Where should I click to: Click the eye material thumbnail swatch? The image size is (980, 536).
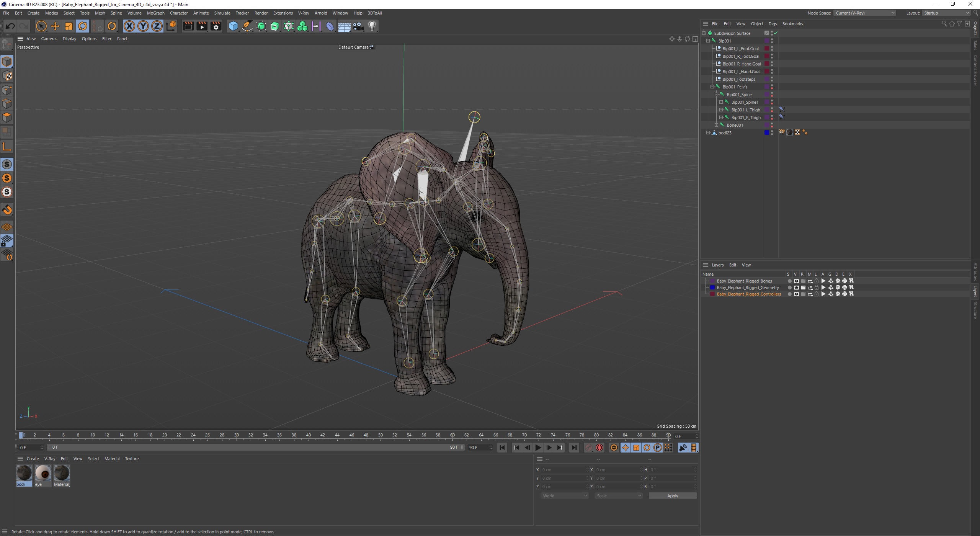(42, 472)
